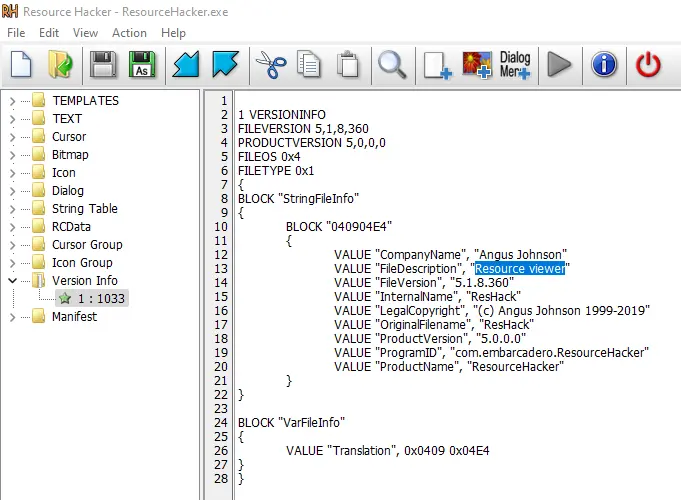681x500 pixels.
Task: Click the New blank file icon
Action: (22, 65)
